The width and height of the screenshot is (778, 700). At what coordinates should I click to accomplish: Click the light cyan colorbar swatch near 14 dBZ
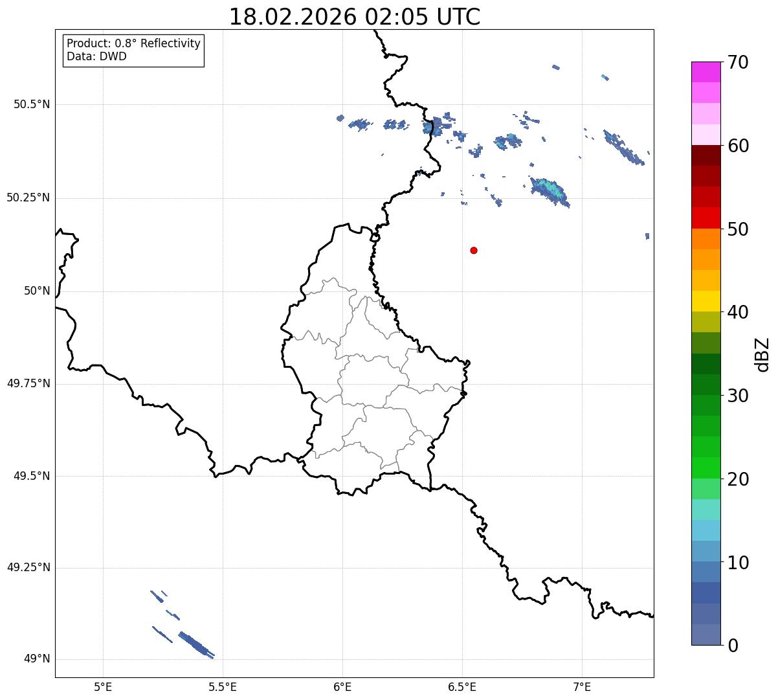[706, 530]
